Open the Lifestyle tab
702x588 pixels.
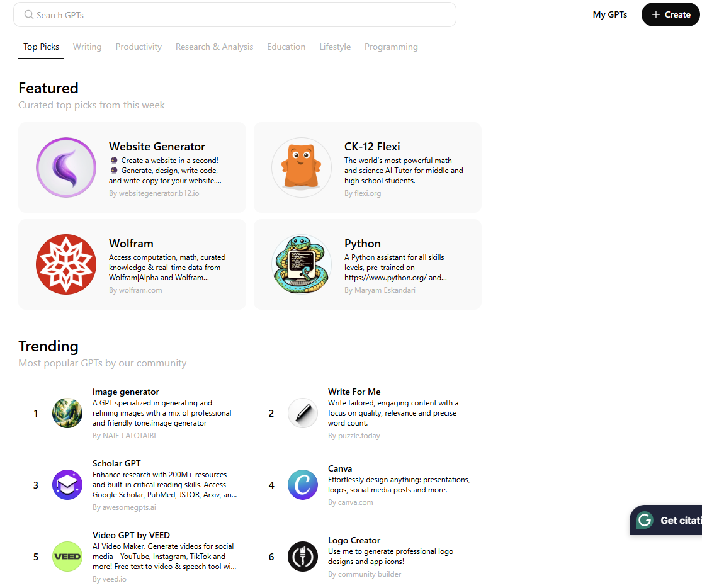[335, 47]
